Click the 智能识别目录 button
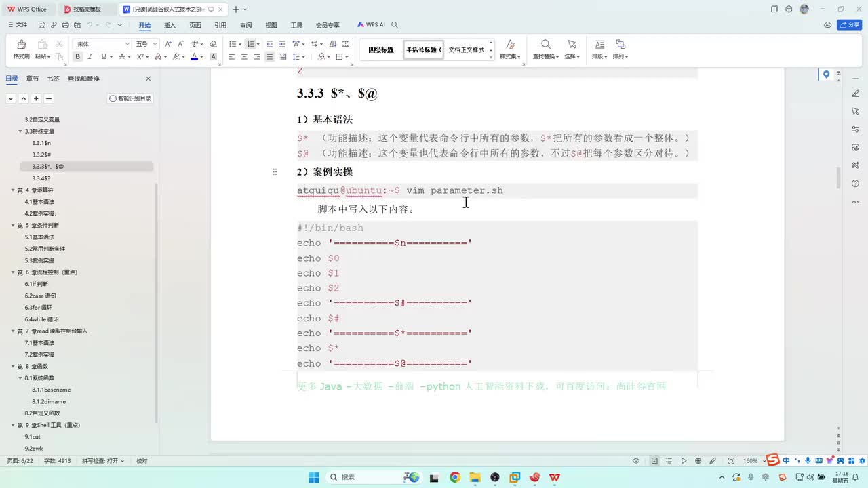Screen dimensions: 868x488 tap(130, 98)
